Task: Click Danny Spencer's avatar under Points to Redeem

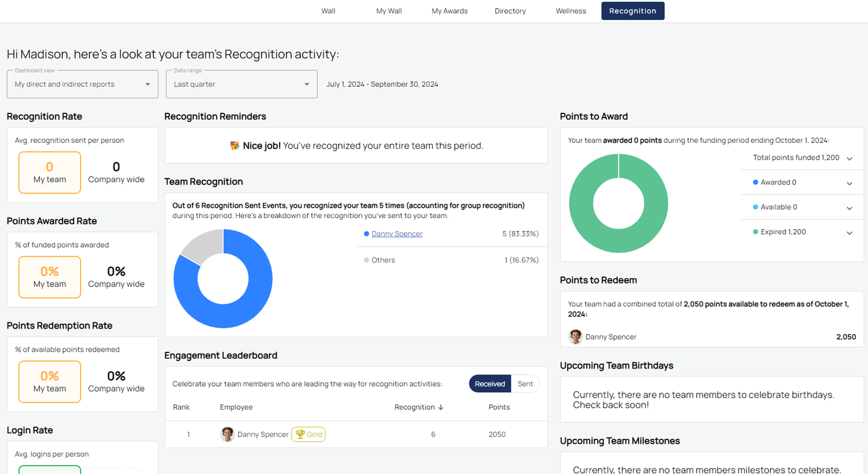Action: [x=575, y=336]
